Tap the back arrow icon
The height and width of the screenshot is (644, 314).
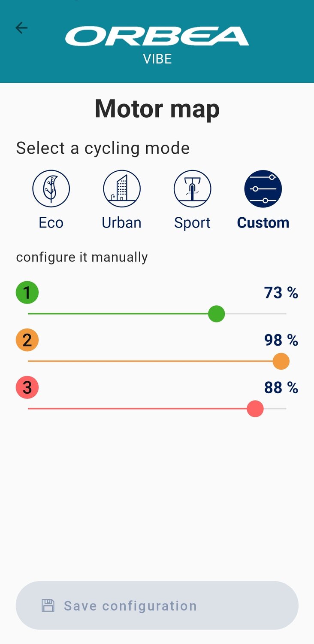click(x=21, y=28)
